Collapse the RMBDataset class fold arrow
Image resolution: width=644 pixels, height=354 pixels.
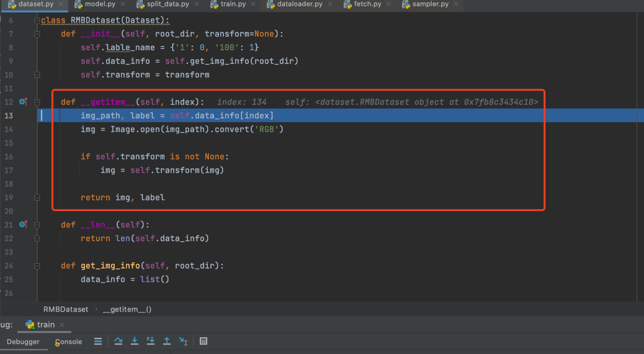click(37, 20)
